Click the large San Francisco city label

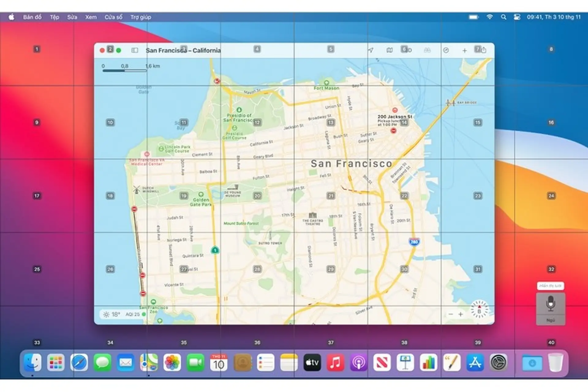click(351, 164)
